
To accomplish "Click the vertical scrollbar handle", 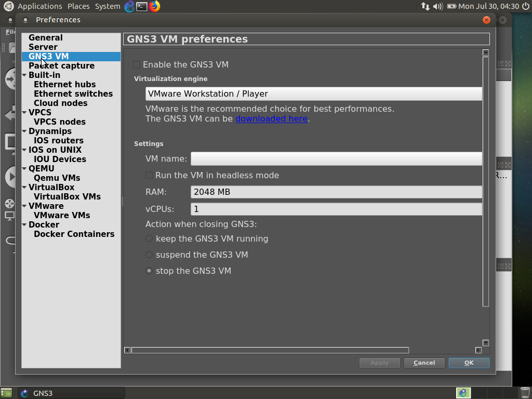I will (486, 182).
